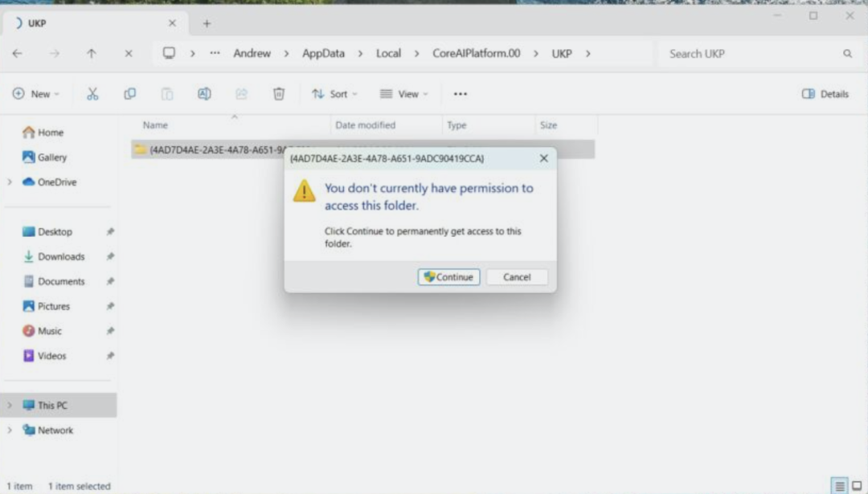Open CoreAIPlatform.00 breadcrumb segment
This screenshot has width=868, height=494.
(476, 53)
